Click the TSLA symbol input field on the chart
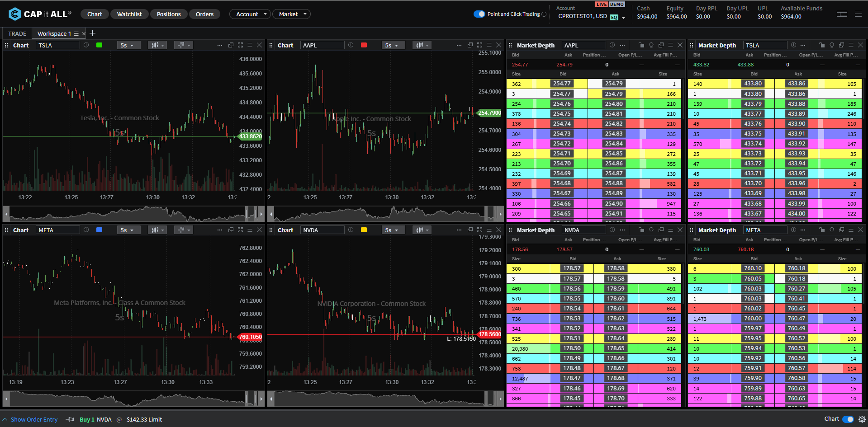The width and height of the screenshot is (868, 427). 57,45
